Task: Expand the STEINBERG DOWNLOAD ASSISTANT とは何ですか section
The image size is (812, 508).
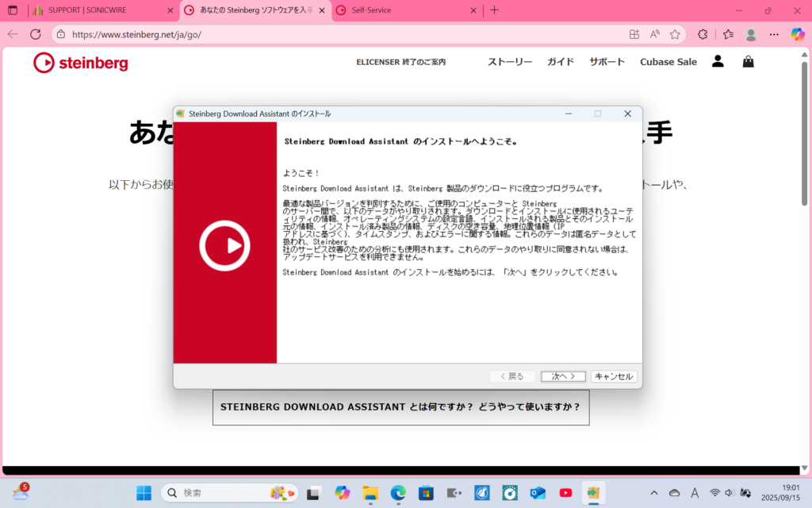Action: [x=400, y=407]
